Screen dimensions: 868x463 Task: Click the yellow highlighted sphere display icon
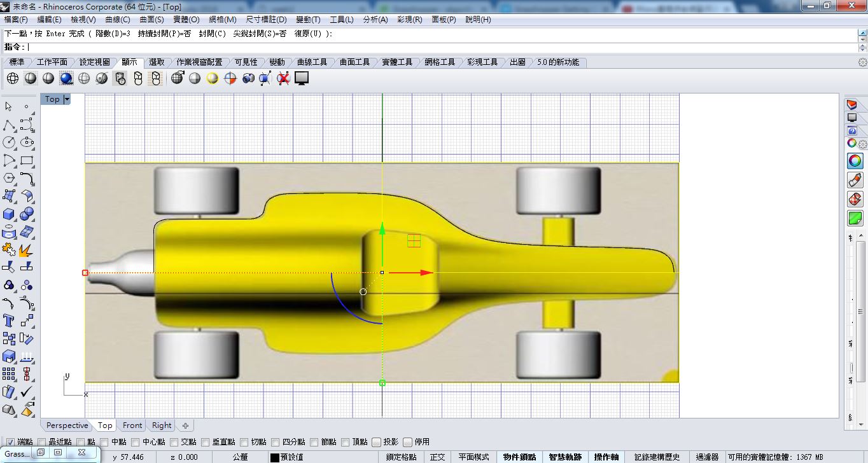pyautogui.click(x=213, y=78)
